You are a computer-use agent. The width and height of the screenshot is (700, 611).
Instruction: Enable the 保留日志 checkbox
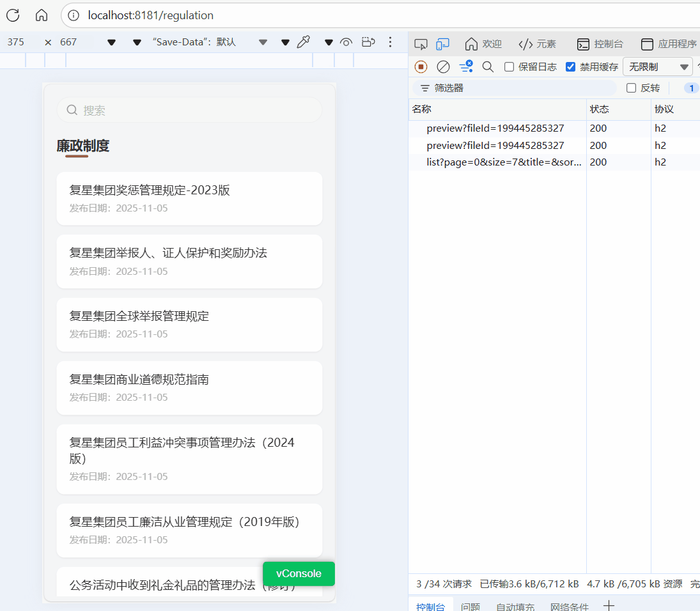click(509, 66)
